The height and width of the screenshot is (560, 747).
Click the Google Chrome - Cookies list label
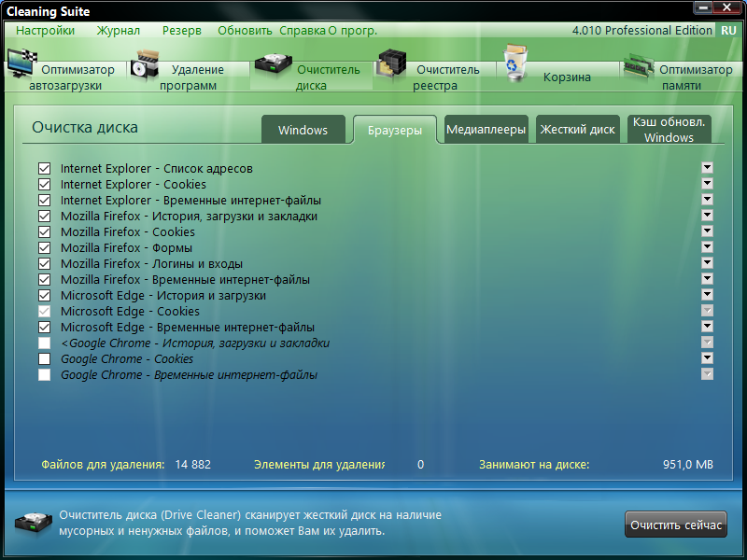[x=127, y=359]
